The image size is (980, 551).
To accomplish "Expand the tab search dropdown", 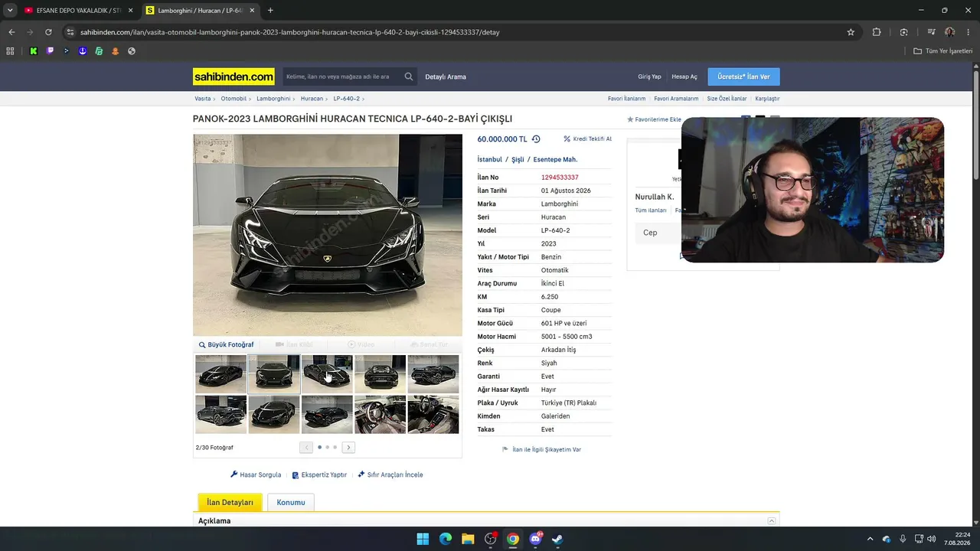I will point(10,11).
